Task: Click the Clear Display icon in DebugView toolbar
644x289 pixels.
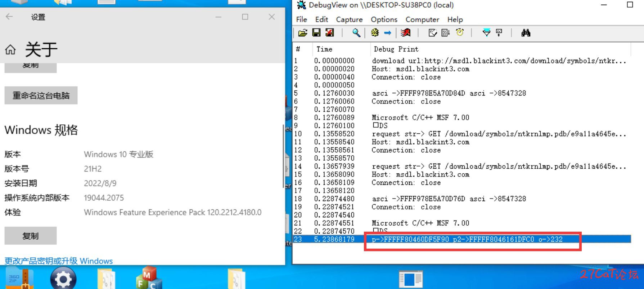Action: click(x=406, y=33)
